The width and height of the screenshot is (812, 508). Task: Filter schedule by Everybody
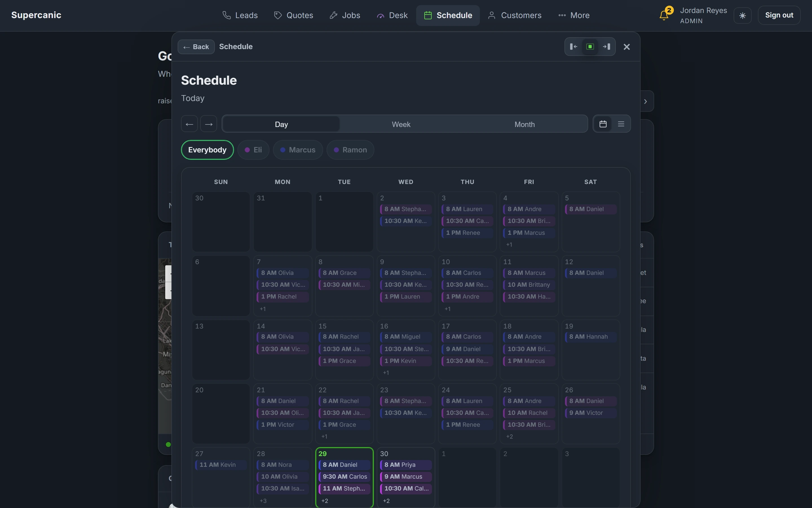(207, 150)
